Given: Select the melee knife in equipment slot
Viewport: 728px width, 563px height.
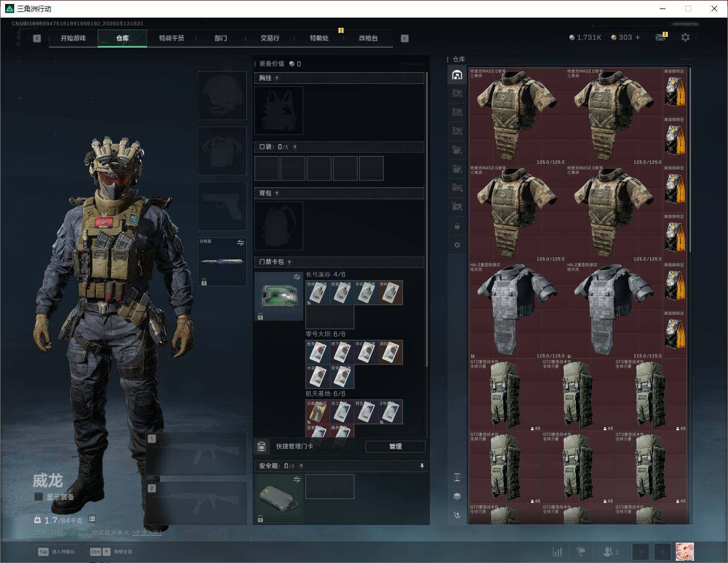Looking at the screenshot, I should (x=222, y=262).
